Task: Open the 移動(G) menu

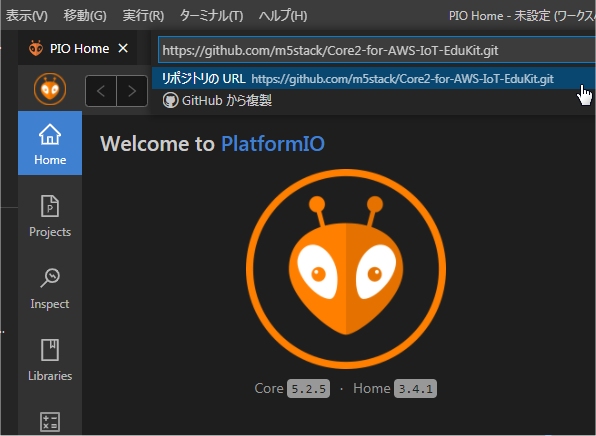Action: (x=85, y=16)
